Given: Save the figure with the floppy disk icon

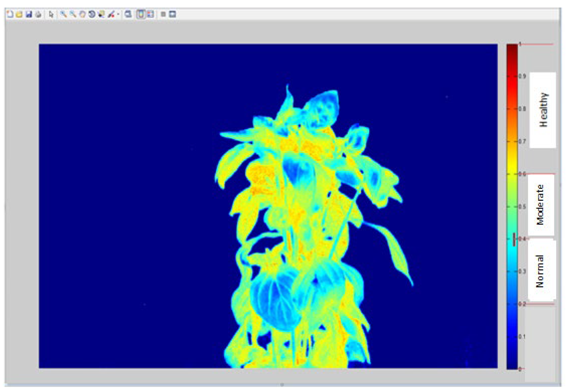Looking at the screenshot, I should click(29, 14).
